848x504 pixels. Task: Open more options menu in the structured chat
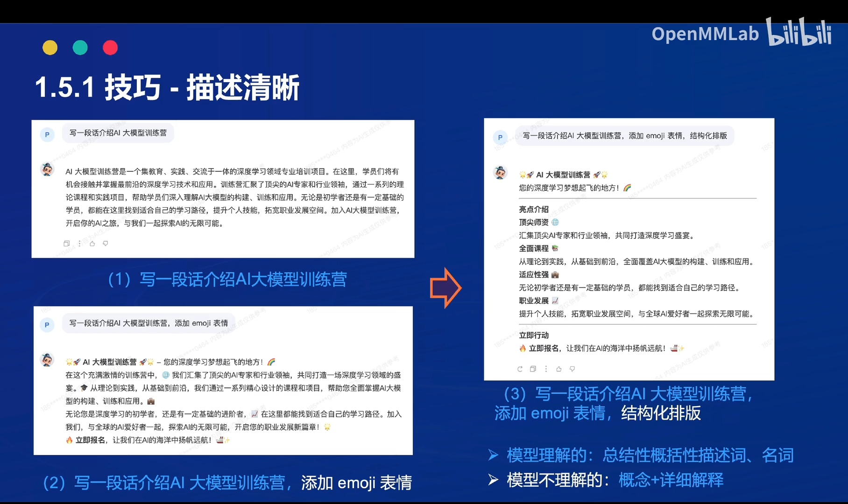point(546,369)
